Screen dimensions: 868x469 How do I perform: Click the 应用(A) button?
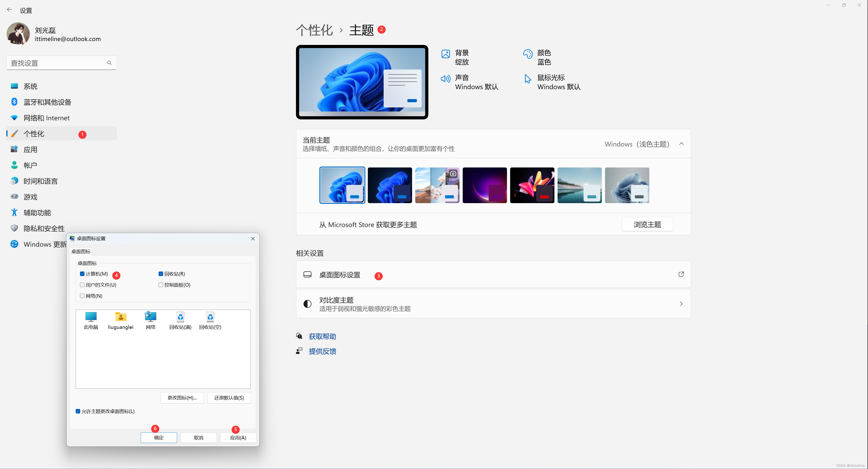pyautogui.click(x=238, y=438)
